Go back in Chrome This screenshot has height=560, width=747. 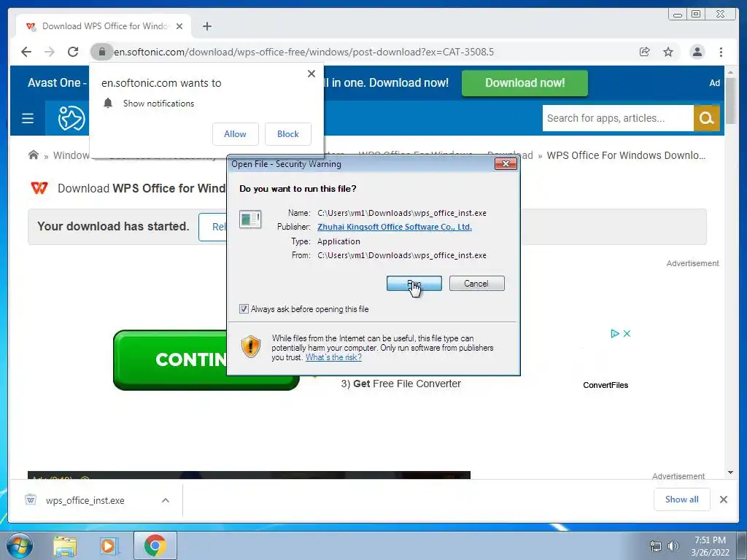[26, 52]
